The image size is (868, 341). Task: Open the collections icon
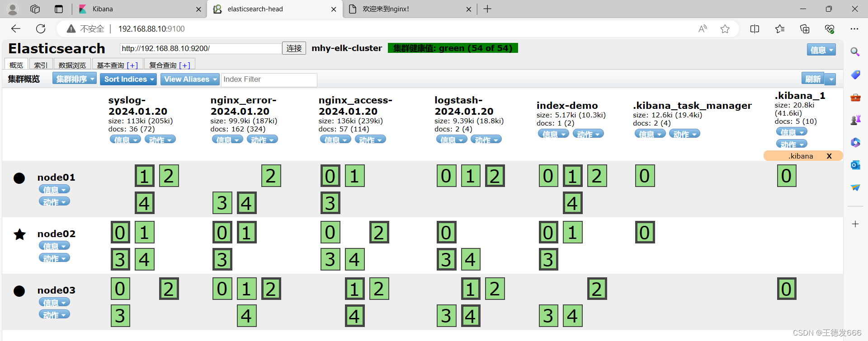click(x=805, y=29)
